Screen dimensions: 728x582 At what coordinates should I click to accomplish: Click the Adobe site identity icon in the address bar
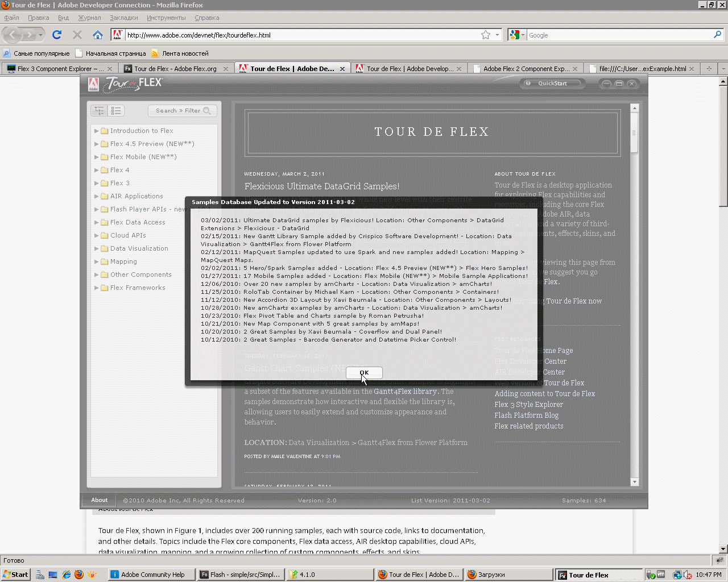point(117,35)
